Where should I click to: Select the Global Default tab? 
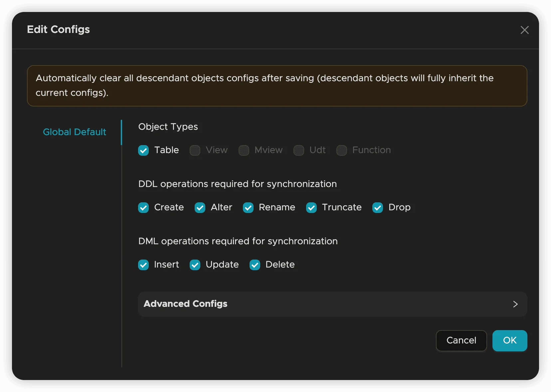[75, 132]
